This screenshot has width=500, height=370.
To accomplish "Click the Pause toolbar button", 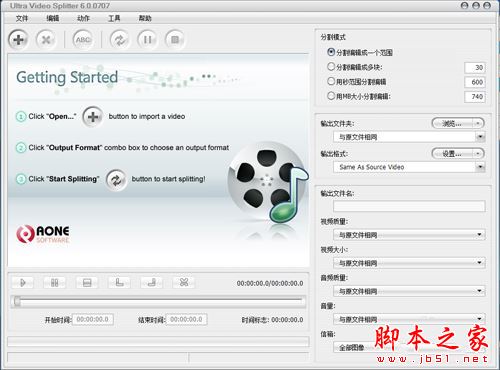I will (x=147, y=40).
